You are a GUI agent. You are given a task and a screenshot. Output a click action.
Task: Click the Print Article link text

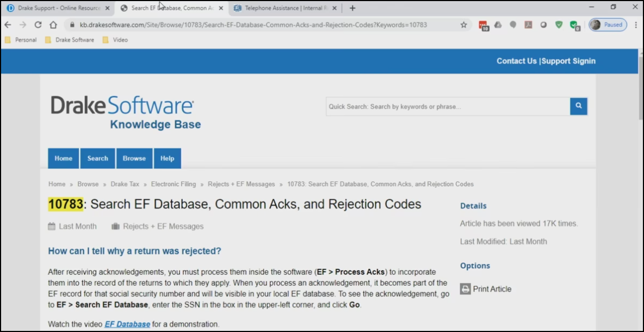point(492,289)
